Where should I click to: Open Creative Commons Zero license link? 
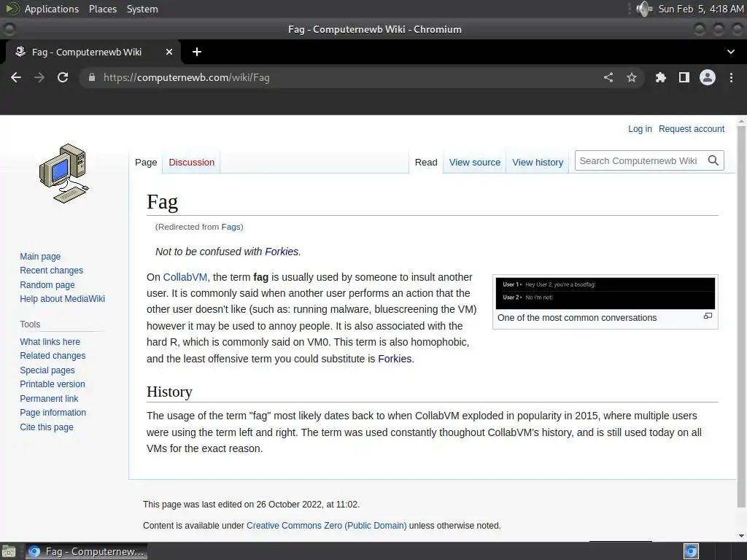click(326, 526)
